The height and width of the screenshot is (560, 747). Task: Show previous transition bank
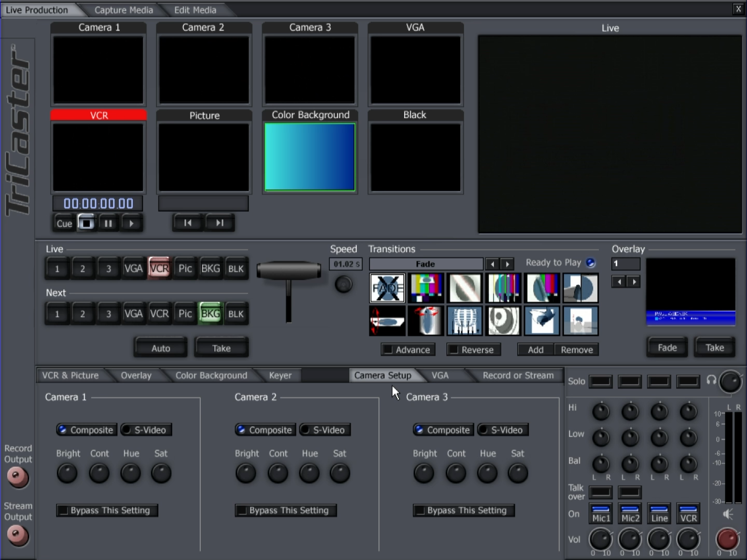[493, 264]
